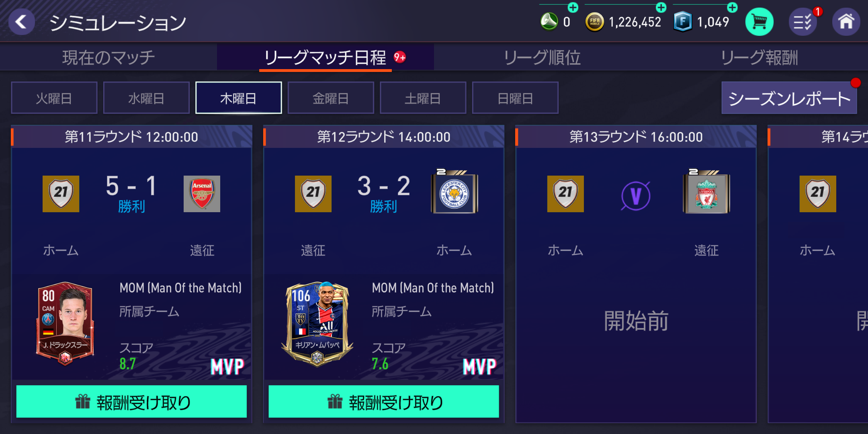Open the task checklist icon
This screenshot has height=434, width=868.
coord(803,22)
